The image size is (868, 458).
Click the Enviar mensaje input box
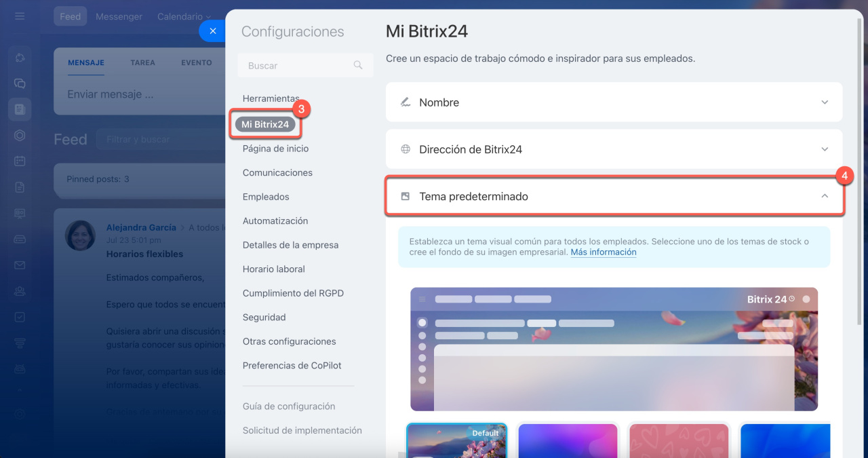[x=139, y=94]
